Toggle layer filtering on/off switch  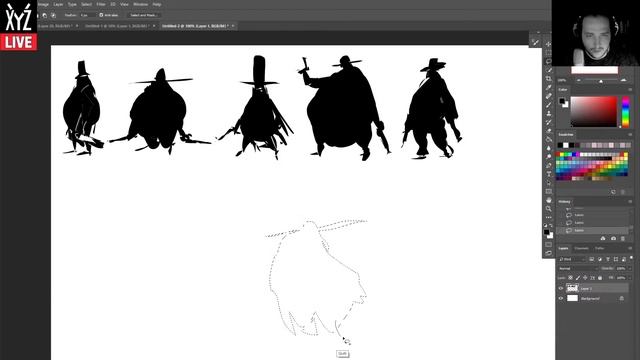click(x=631, y=258)
